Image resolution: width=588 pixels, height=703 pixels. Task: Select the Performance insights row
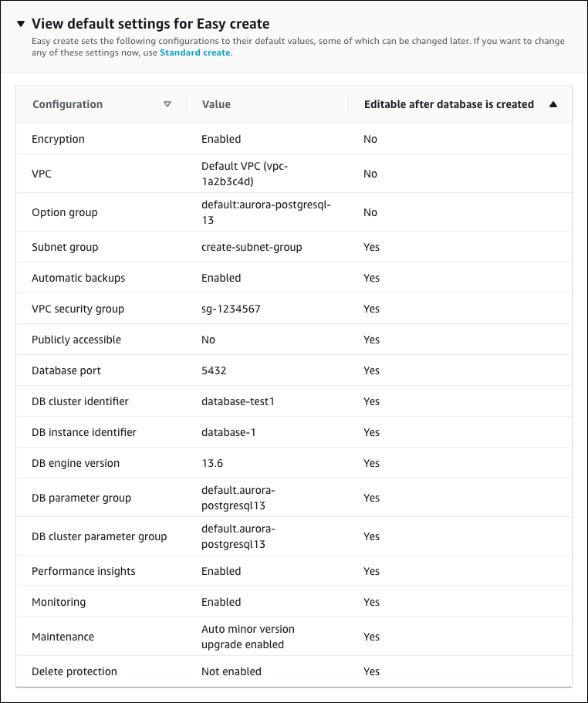83,571
